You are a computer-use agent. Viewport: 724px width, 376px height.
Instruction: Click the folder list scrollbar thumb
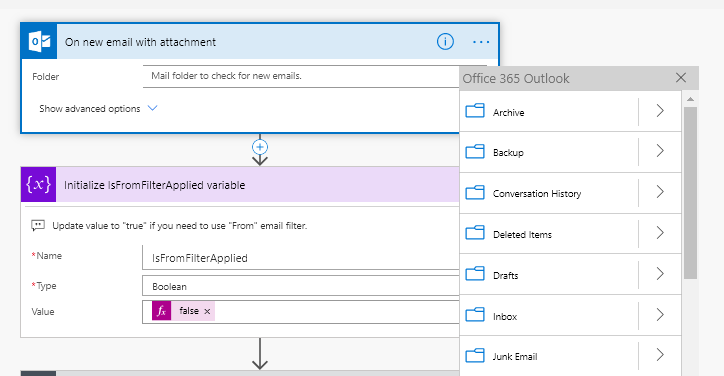[690, 193]
